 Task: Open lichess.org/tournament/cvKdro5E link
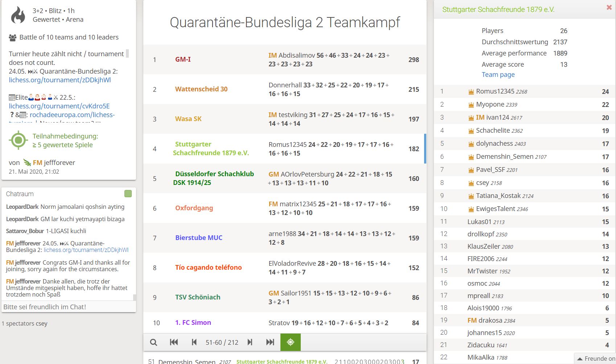pos(59,106)
